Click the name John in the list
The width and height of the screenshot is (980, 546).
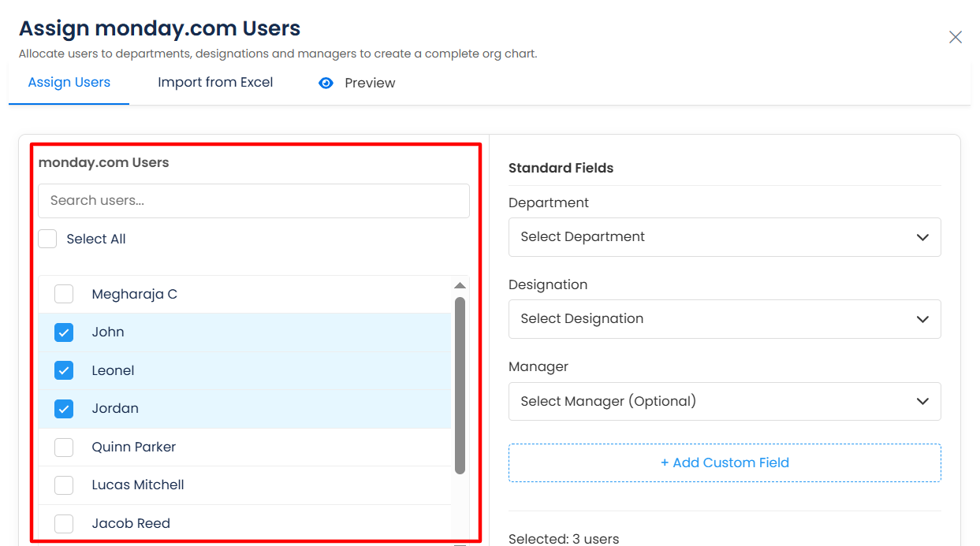(x=108, y=332)
